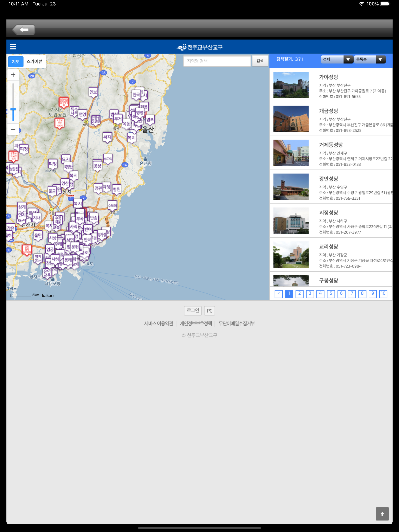
Task: Go to results page 5
Action: pos(331,294)
